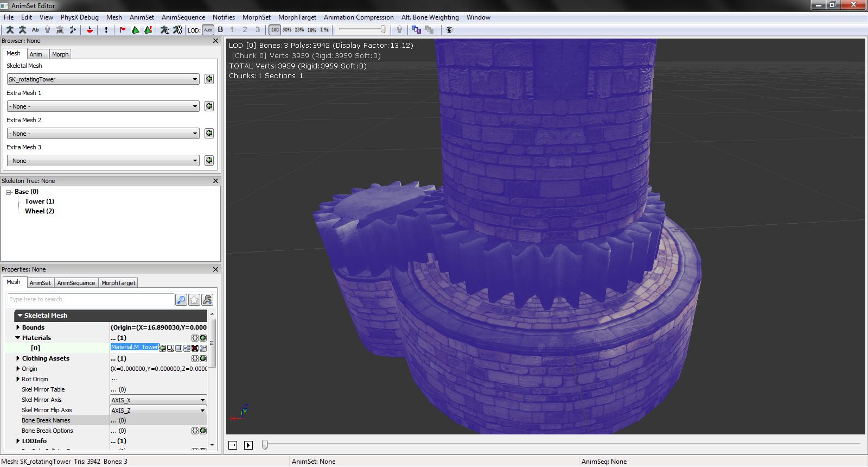Click the eye icon in the toolbar
The width and height of the screenshot is (868, 467).
449,30
